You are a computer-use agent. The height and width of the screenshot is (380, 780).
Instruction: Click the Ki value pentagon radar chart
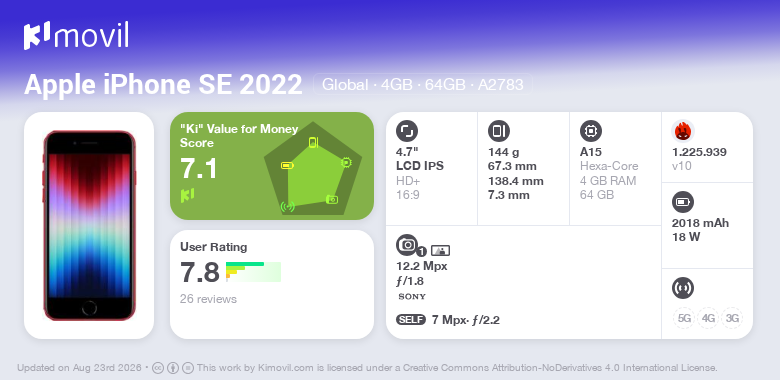(313, 169)
